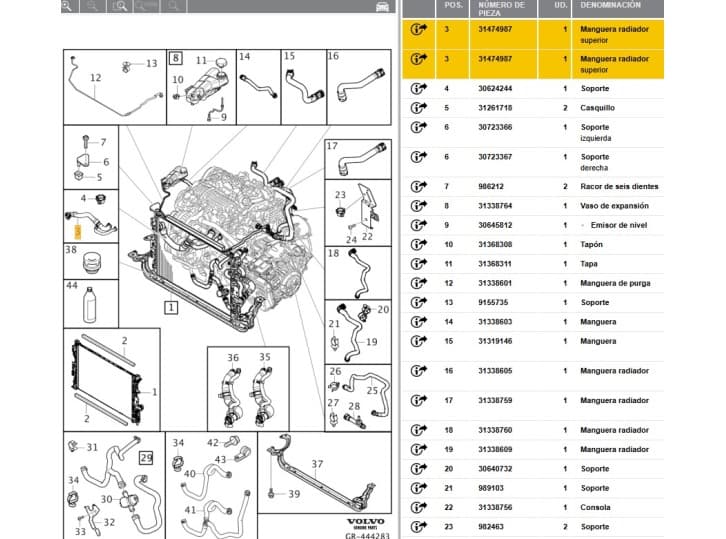Click callout 37 on crossmember drawing
This screenshot has height=539, width=726.
(x=317, y=464)
